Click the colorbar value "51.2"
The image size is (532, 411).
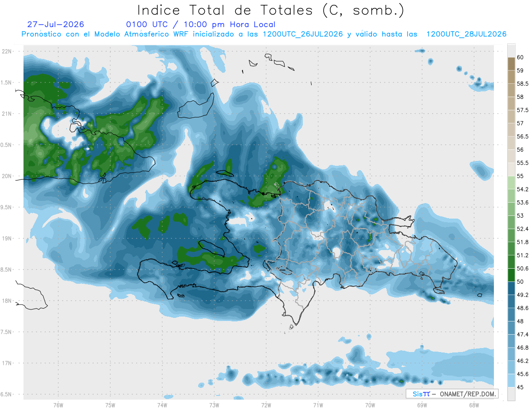(523, 255)
